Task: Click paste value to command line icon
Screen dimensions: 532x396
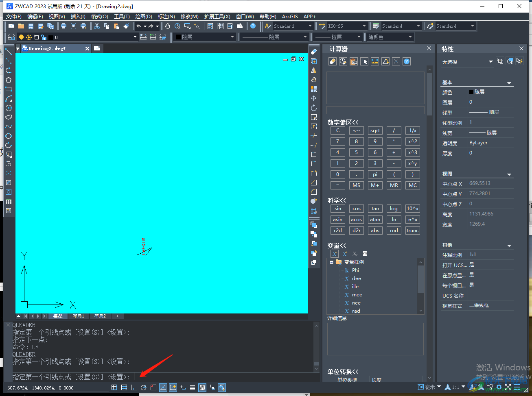Action: coord(354,61)
